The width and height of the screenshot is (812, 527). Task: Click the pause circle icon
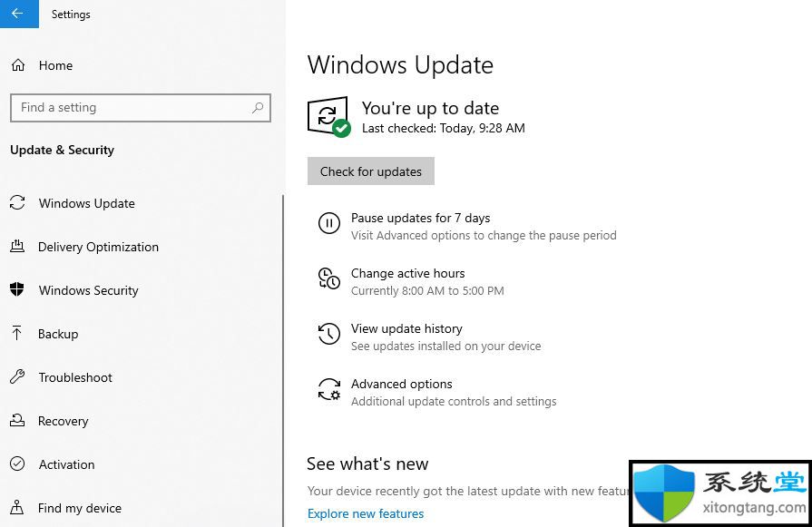[328, 223]
